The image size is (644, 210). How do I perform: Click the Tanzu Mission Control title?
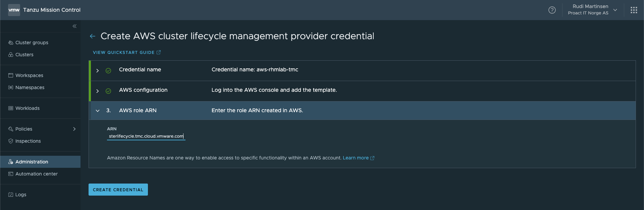52,10
